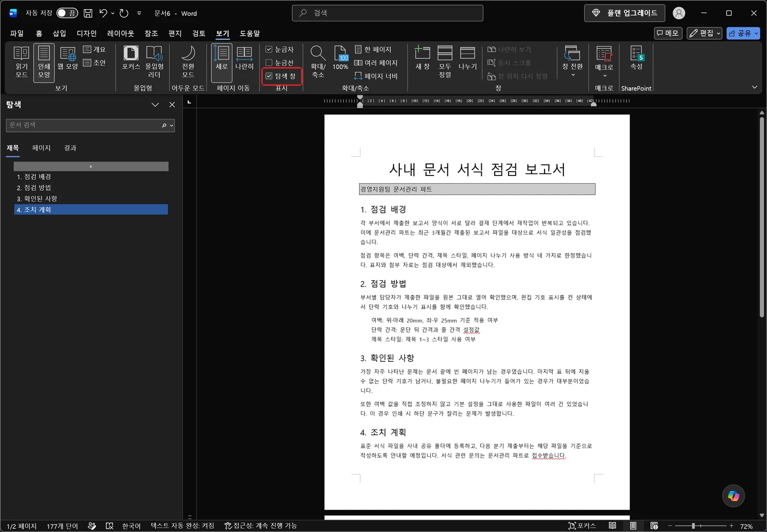Open the accessibility status (접근성) indicator
This screenshot has width=767, height=532.
click(x=261, y=526)
